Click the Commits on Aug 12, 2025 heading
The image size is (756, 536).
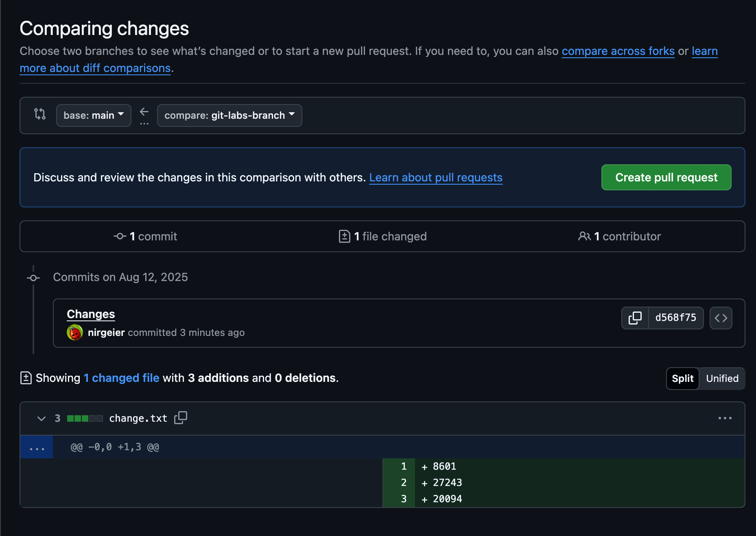(120, 277)
